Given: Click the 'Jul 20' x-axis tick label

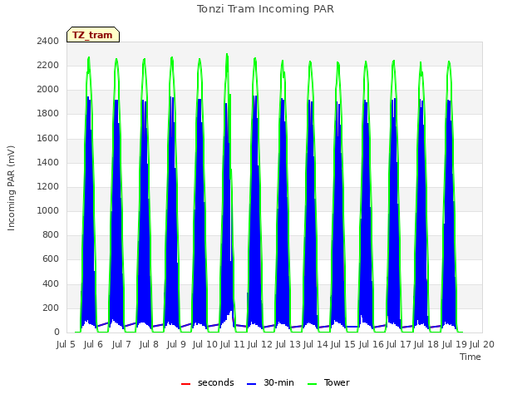Looking at the screenshot, I should click(482, 344).
